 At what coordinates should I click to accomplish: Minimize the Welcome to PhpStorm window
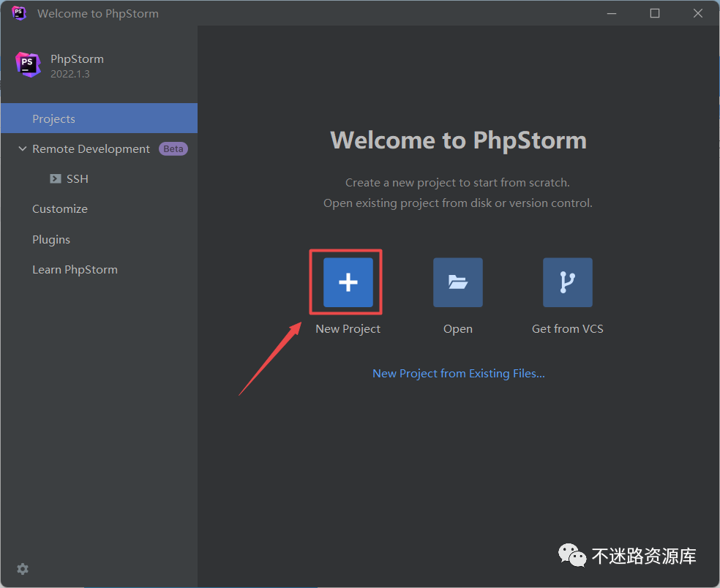[x=612, y=13]
